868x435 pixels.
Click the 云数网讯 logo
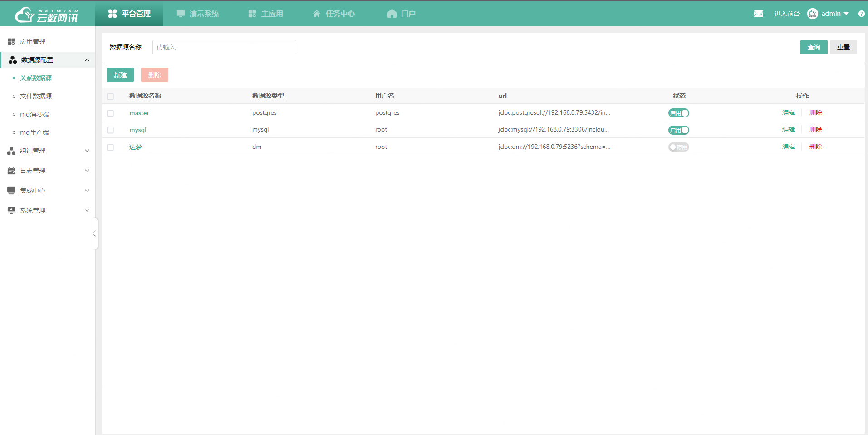coord(47,15)
